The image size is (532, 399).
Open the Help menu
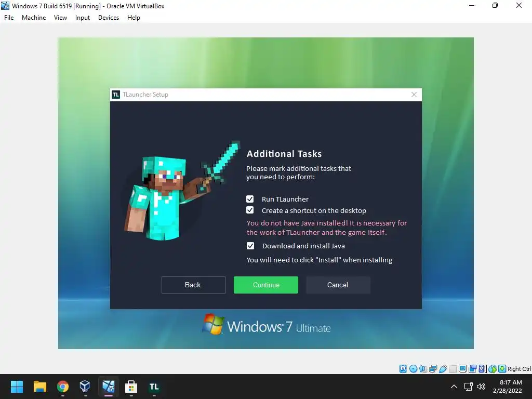pos(134,18)
